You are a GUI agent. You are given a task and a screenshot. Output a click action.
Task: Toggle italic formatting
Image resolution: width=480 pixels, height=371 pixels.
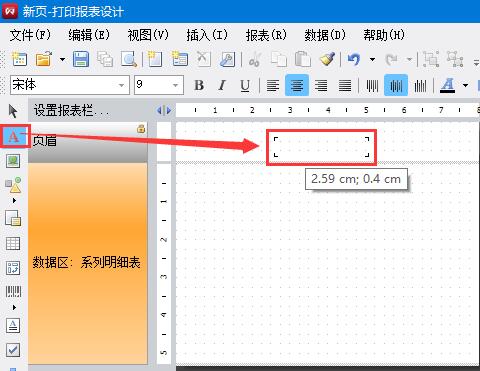[222, 86]
